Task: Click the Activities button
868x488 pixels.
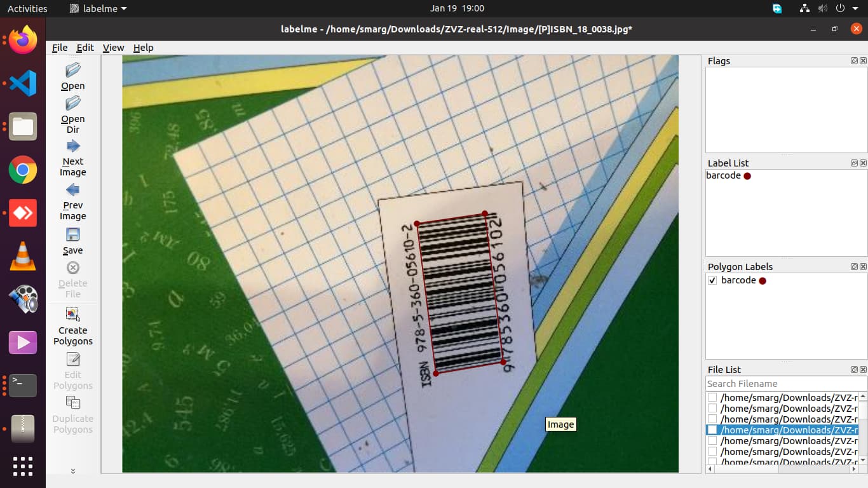Action: (x=27, y=8)
